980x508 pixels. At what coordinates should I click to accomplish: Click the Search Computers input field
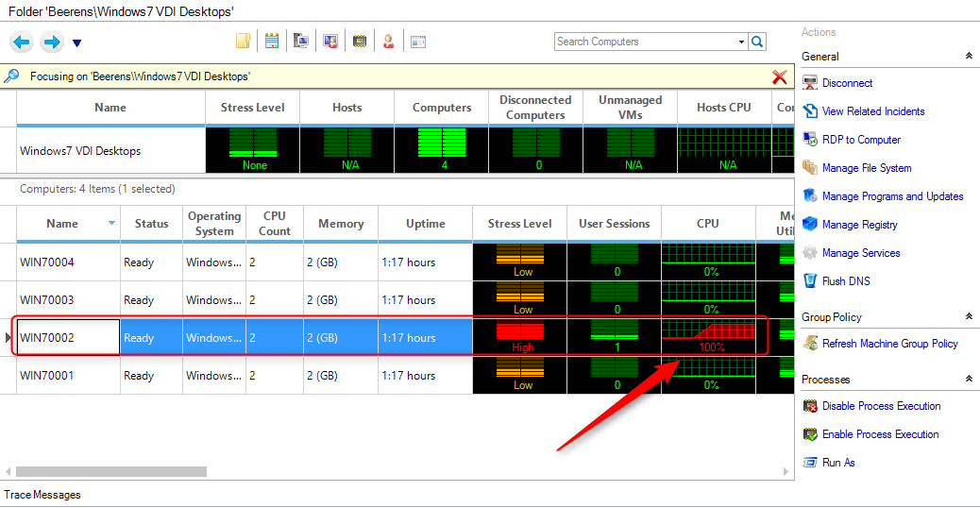pyautogui.click(x=645, y=42)
